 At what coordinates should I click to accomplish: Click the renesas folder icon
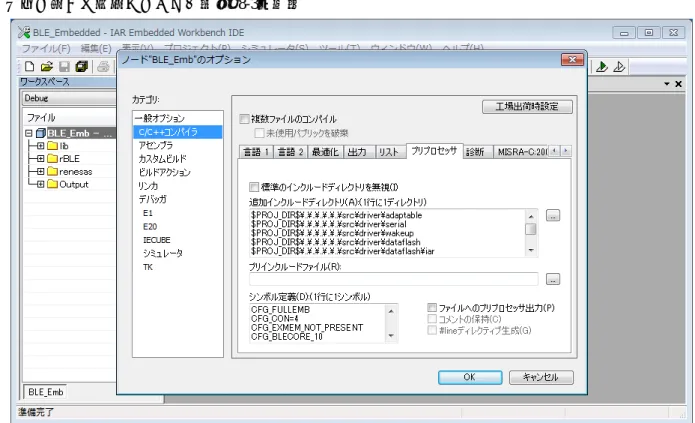click(x=53, y=172)
